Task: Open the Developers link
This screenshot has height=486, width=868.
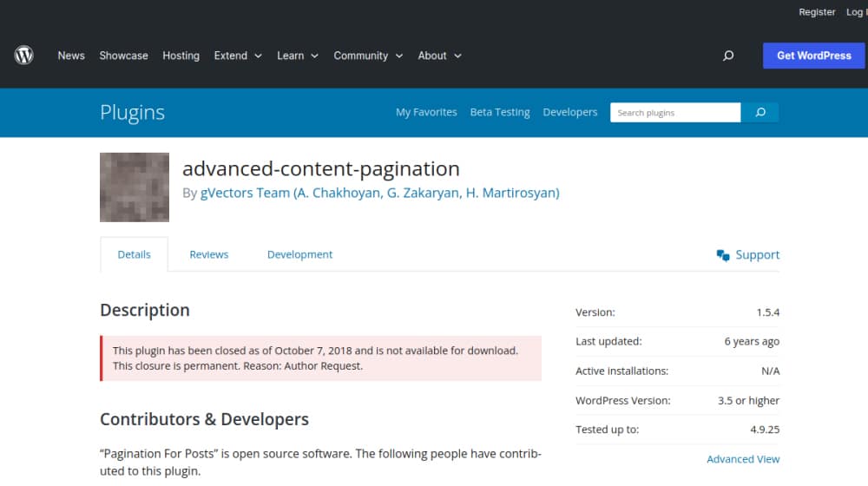Action: [570, 112]
